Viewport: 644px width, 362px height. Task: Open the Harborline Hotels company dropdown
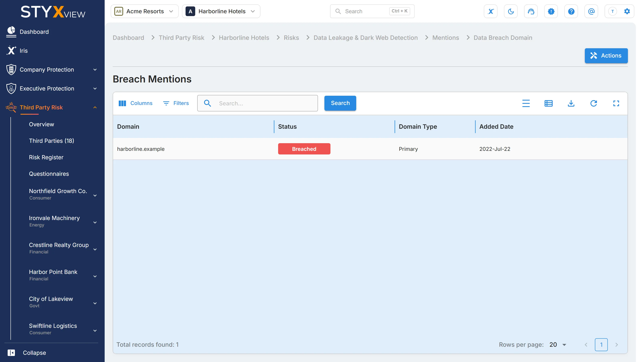[221, 11]
